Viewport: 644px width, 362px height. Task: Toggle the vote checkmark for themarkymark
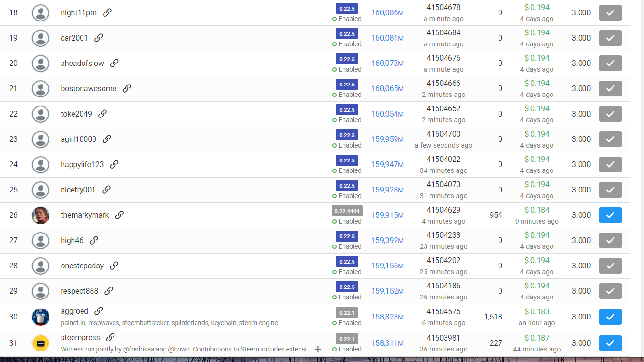[610, 215]
